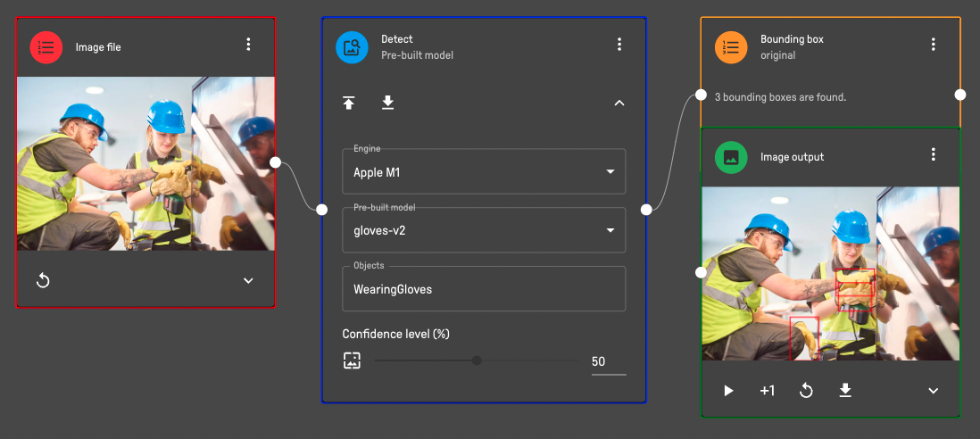980x439 pixels.
Task: Open the Image file node options menu
Action: click(248, 45)
